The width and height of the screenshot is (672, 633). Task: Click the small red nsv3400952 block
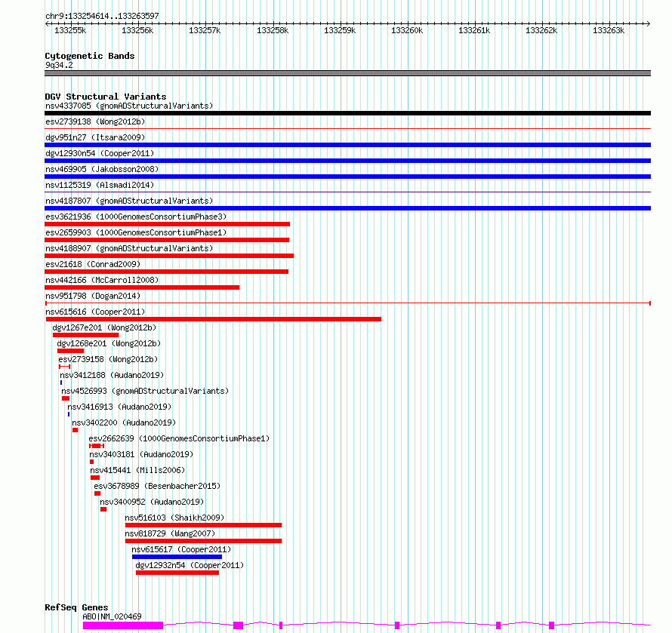point(103,509)
